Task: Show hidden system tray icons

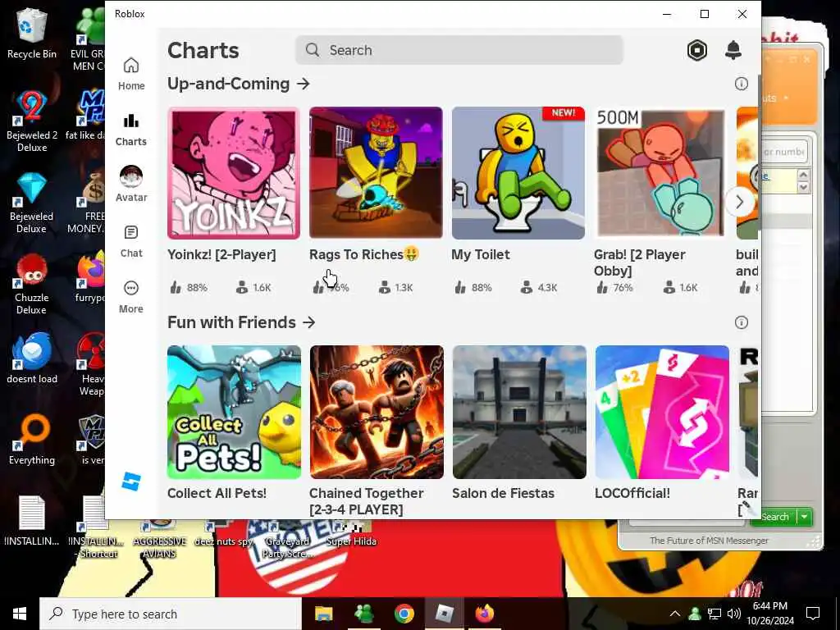Action: tap(675, 614)
